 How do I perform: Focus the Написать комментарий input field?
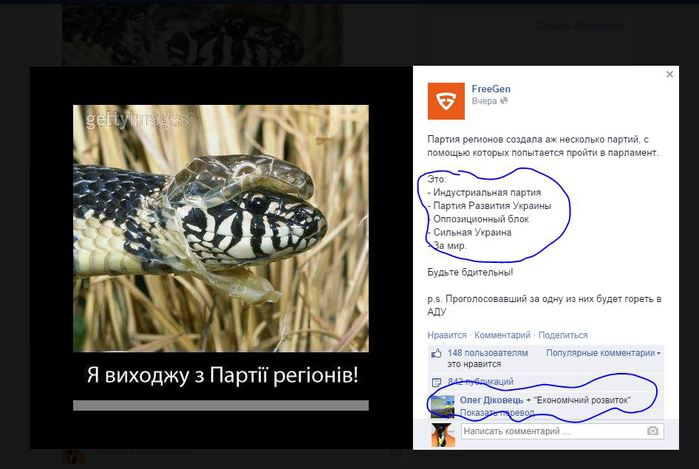coord(562,431)
